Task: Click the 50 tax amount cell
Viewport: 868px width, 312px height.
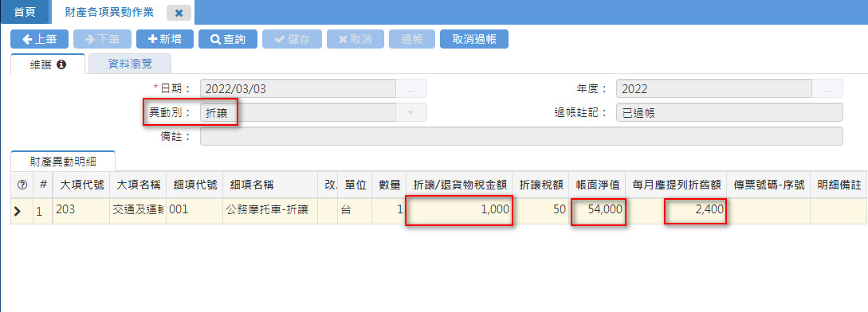Action: [541, 212]
